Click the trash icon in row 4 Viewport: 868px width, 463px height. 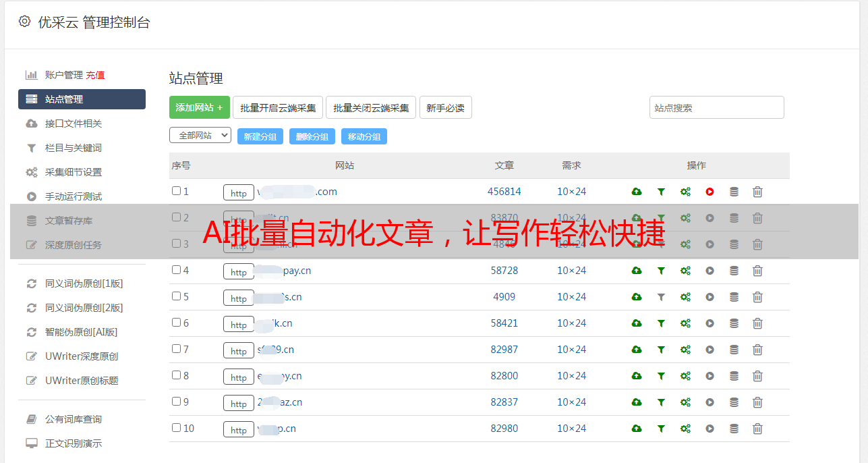tap(757, 271)
